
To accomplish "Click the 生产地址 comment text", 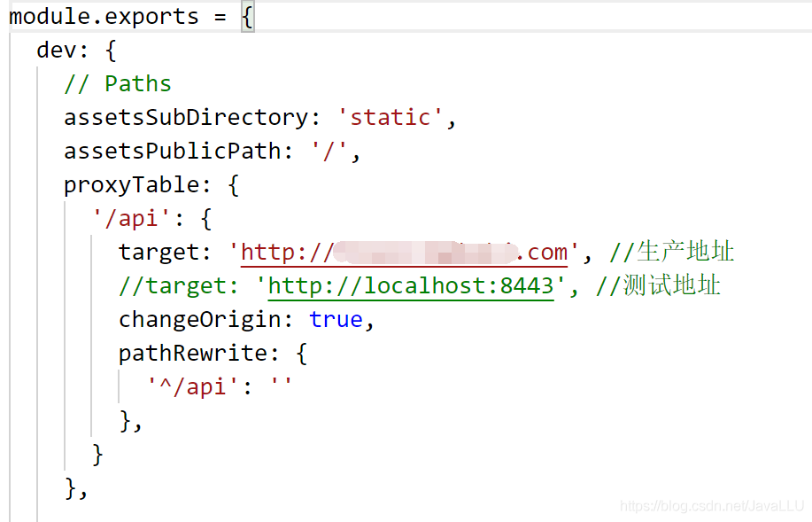I will click(686, 251).
